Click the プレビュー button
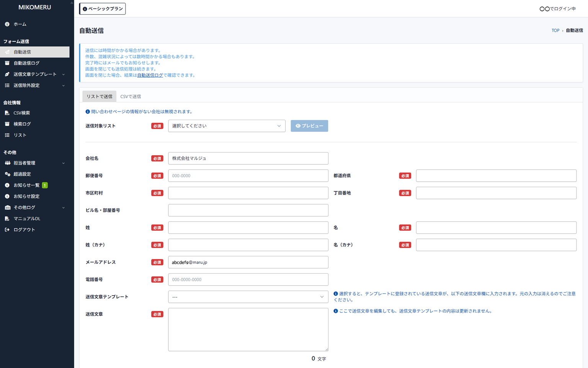The height and width of the screenshot is (368, 588). pos(309,126)
